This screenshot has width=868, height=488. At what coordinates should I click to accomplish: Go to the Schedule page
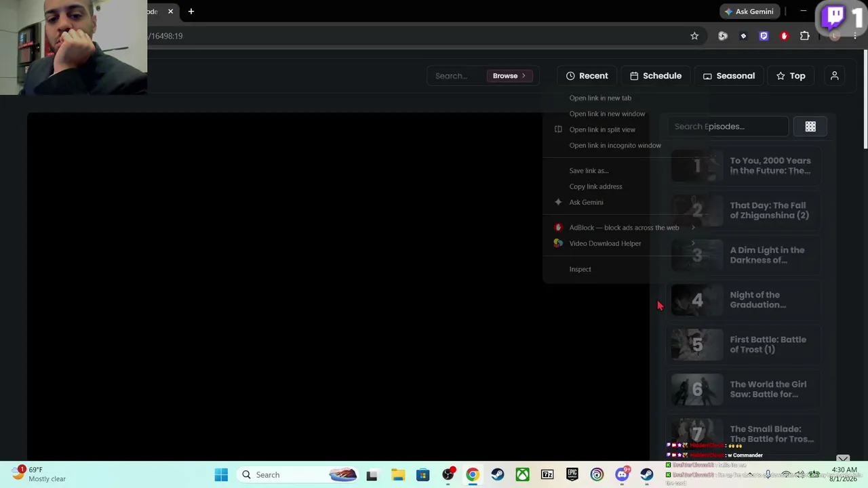[x=656, y=76]
